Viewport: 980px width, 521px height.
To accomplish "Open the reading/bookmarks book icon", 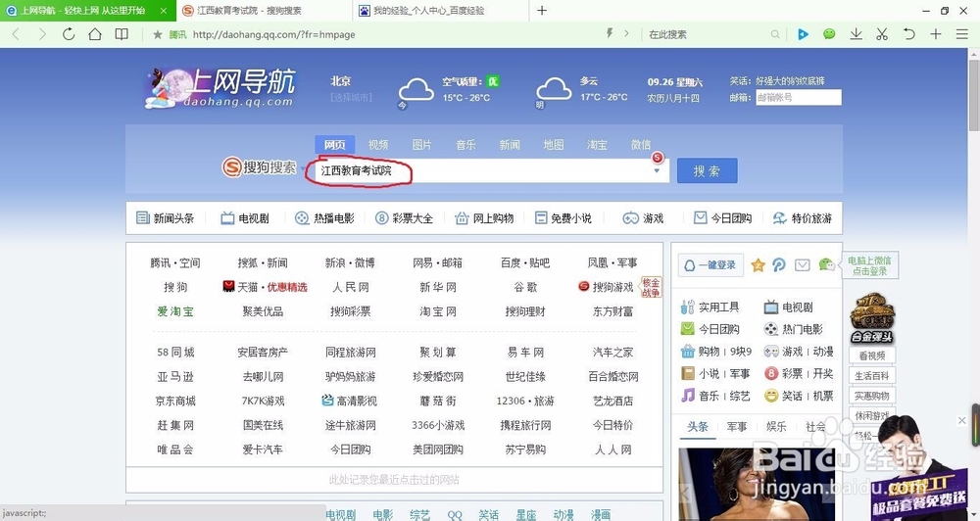I will (x=122, y=34).
